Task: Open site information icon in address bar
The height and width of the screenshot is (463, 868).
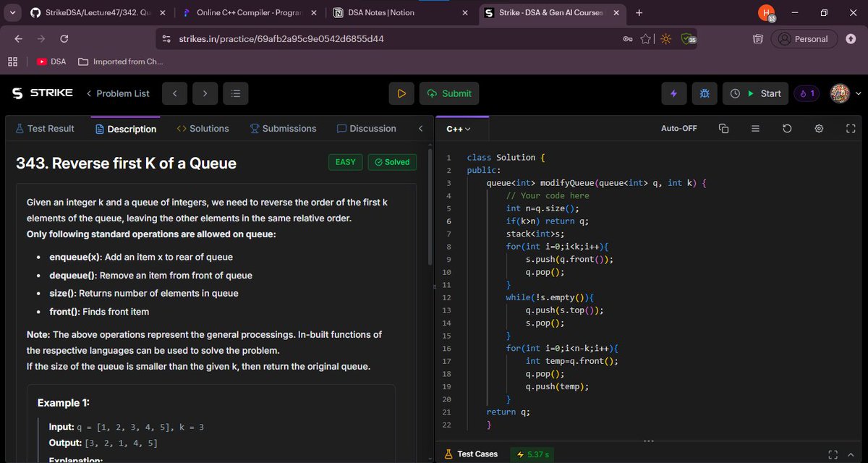Action: [x=166, y=39]
